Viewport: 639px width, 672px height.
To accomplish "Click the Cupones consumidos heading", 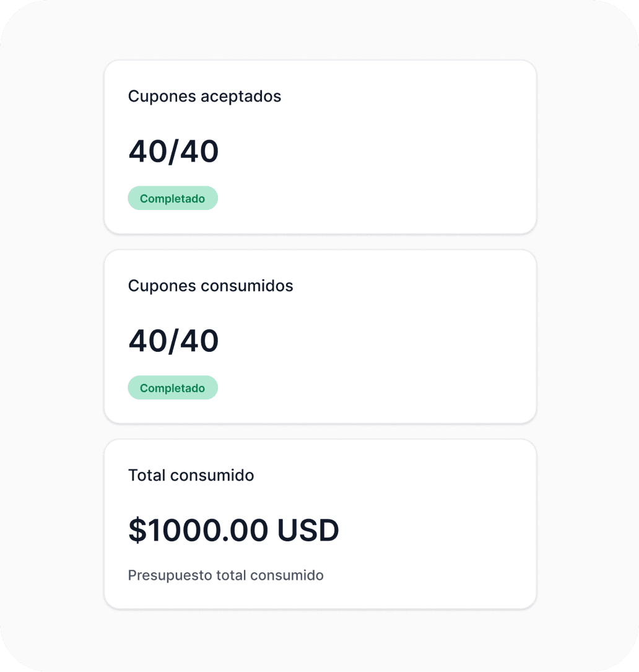I will coord(211,286).
